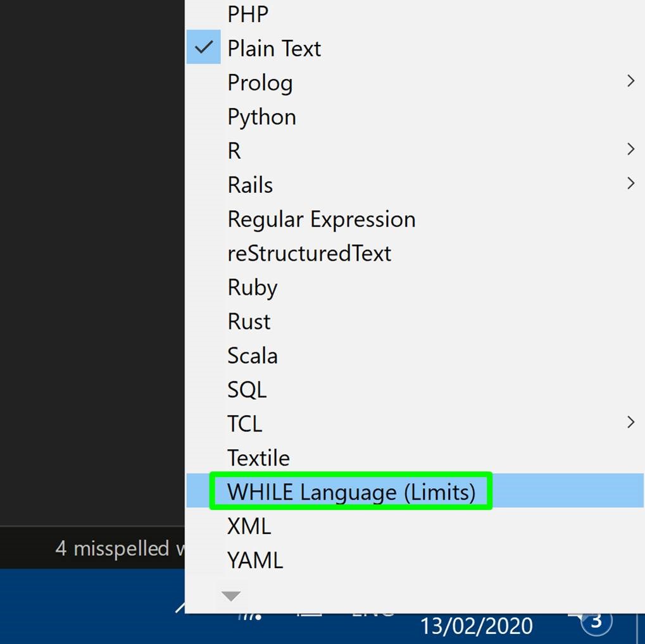Pick SQL syntax
The height and width of the screenshot is (644, 645).
click(x=415, y=388)
